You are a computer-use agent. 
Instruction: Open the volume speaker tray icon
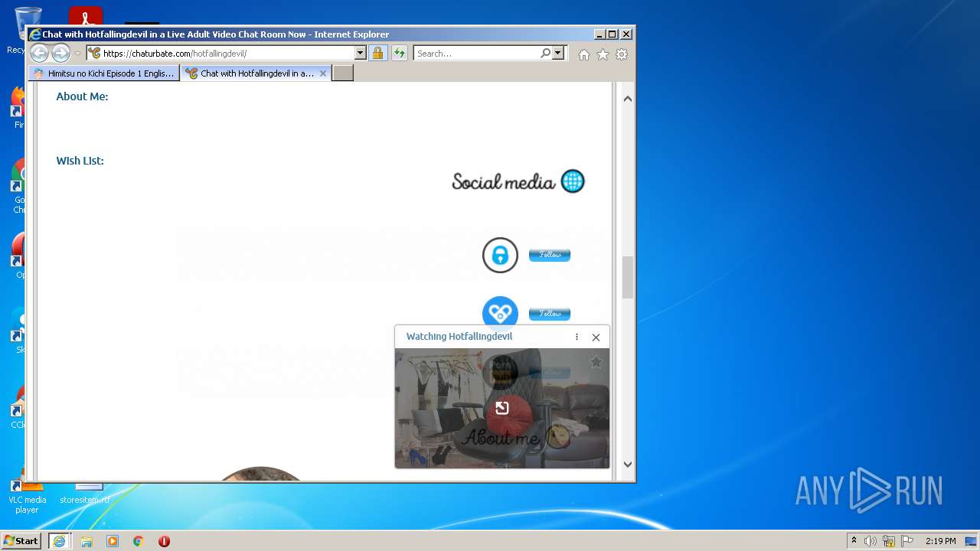click(x=871, y=541)
